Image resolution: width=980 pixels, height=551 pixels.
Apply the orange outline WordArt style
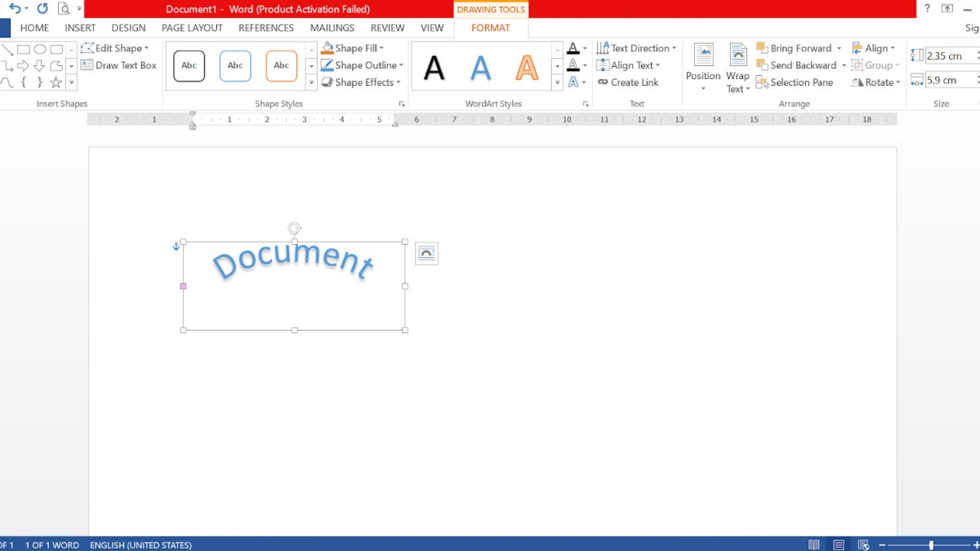pyautogui.click(x=527, y=67)
